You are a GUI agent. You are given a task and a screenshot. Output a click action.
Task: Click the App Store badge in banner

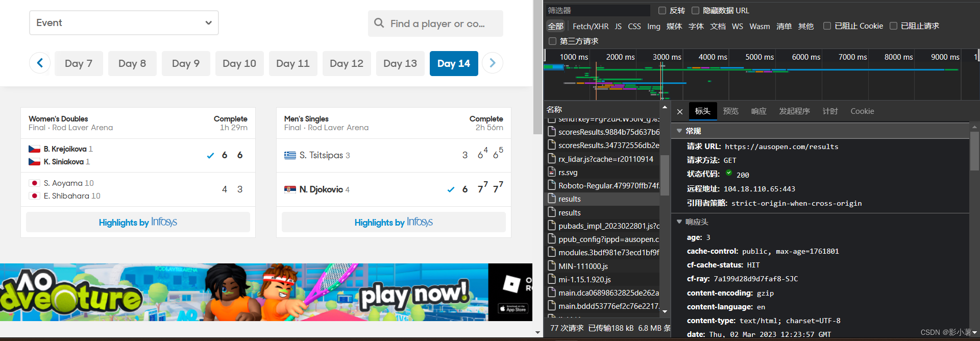tap(513, 308)
